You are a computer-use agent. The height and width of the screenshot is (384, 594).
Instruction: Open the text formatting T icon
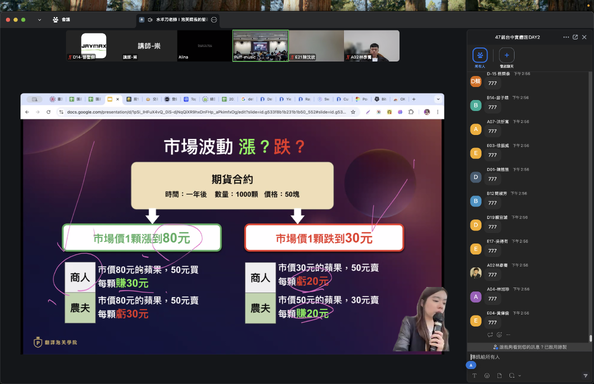click(474, 376)
